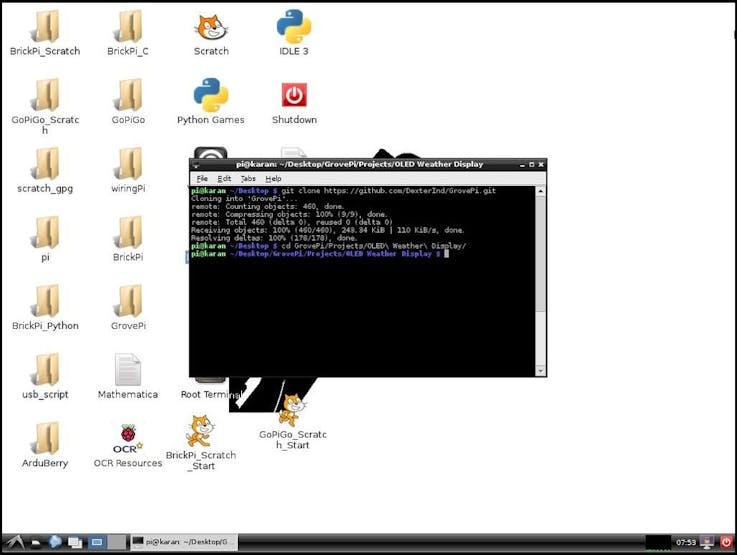Select the Root Terminal desktop label
This screenshot has width=737, height=555.
(210, 394)
